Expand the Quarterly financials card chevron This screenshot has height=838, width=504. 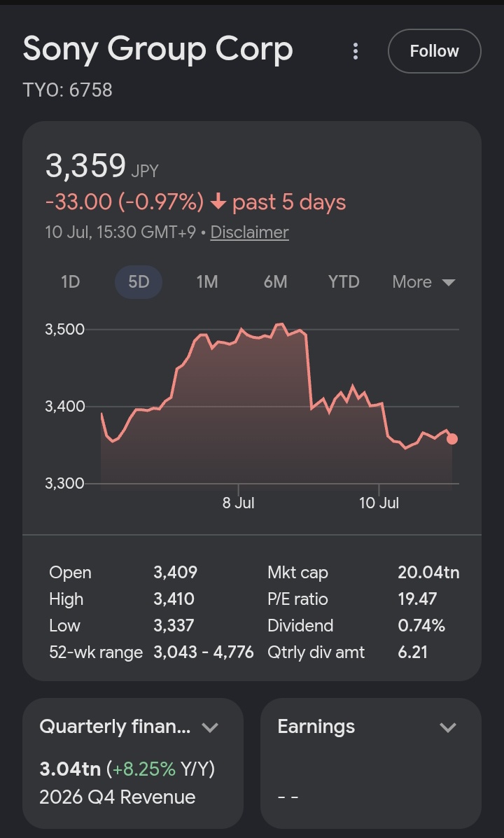point(210,727)
